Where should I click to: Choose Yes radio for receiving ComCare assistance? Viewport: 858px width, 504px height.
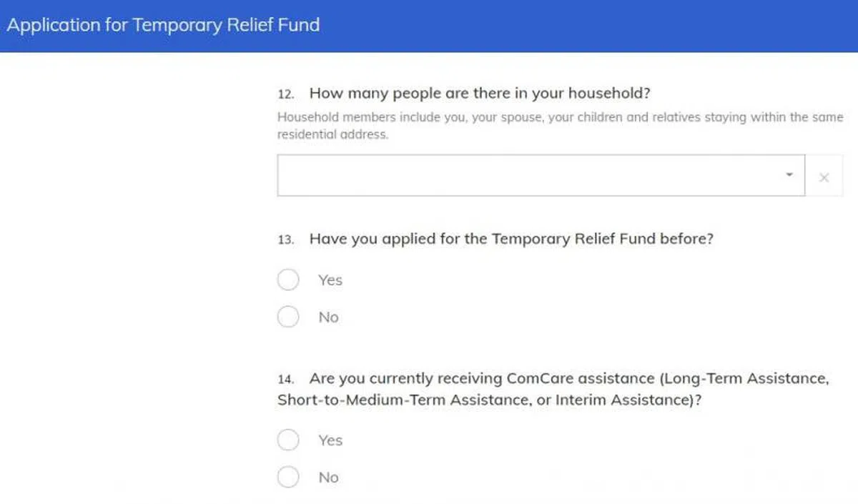288,440
